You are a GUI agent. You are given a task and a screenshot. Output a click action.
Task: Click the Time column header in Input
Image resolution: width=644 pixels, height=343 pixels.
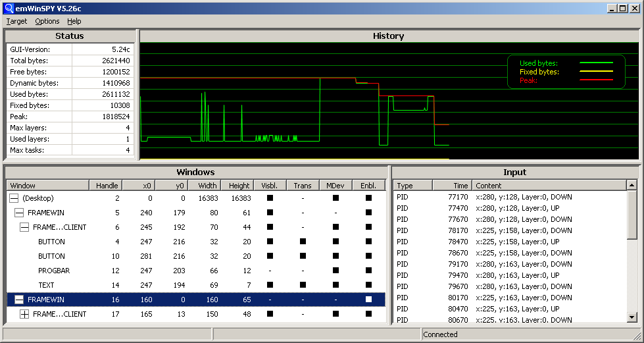(x=452, y=186)
